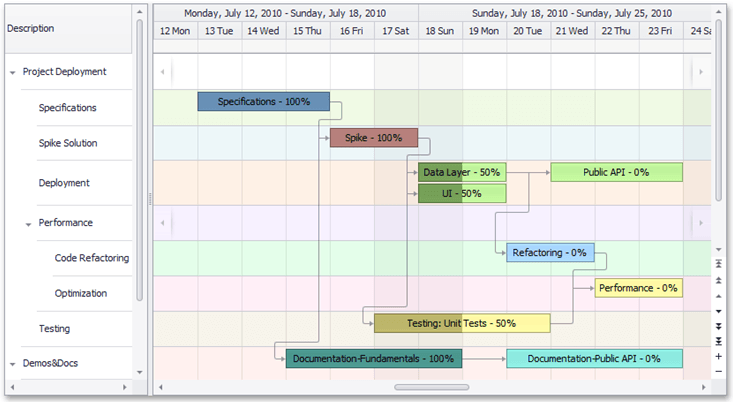This screenshot has width=733, height=402.
Task: Click right navigation arrow in Project Deployment row
Action: pyautogui.click(x=701, y=72)
